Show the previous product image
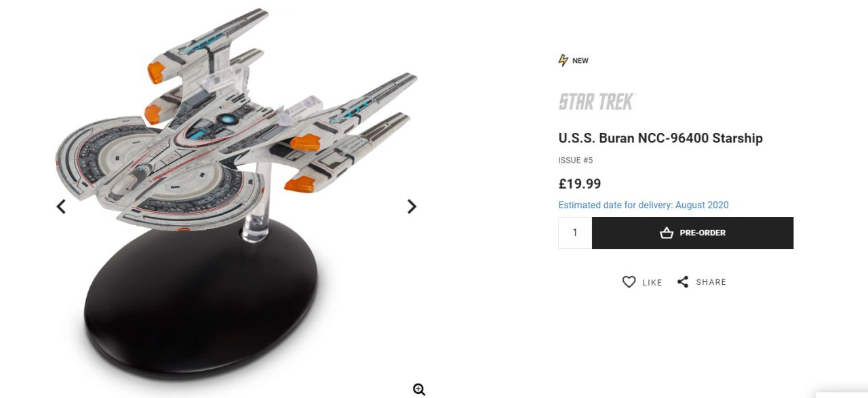Screen dimensions: 868x398 61,206
